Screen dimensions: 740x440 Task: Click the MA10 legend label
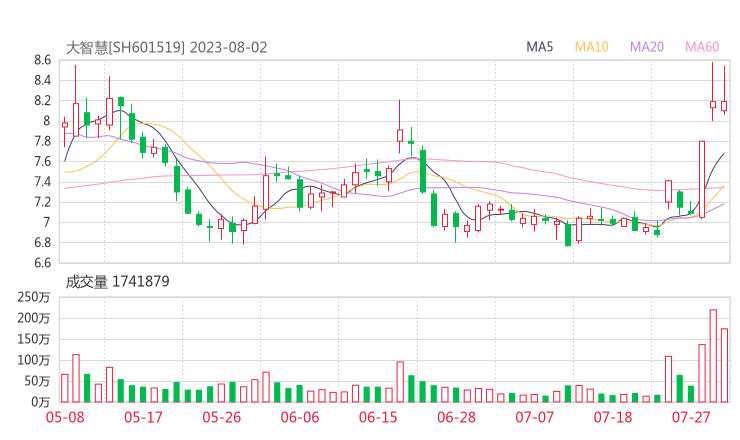click(591, 47)
